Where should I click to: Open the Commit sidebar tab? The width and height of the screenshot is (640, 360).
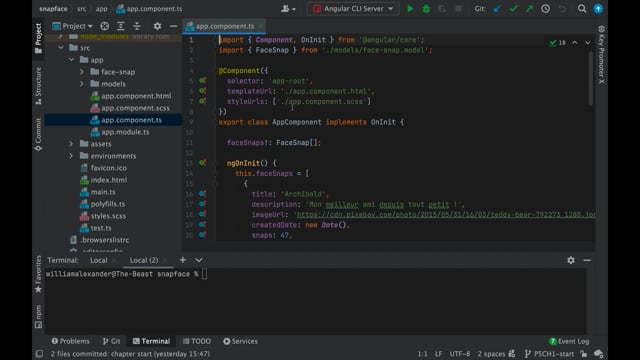[38, 135]
